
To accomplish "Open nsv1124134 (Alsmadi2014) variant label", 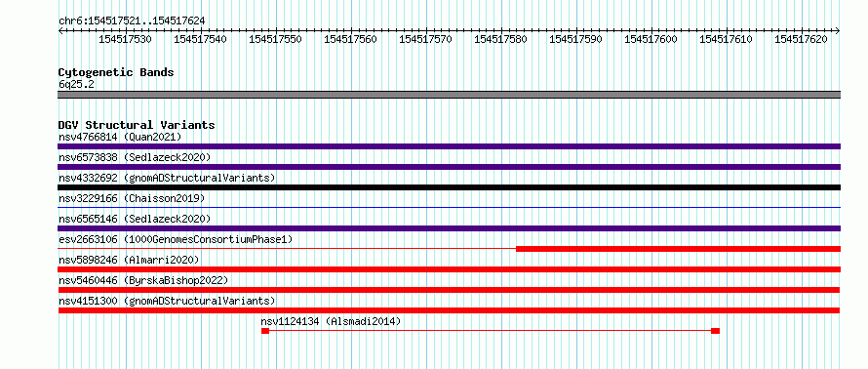I will (331, 321).
